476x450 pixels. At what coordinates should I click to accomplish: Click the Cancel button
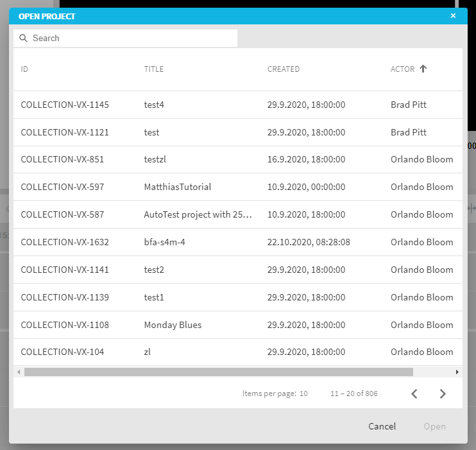[382, 426]
